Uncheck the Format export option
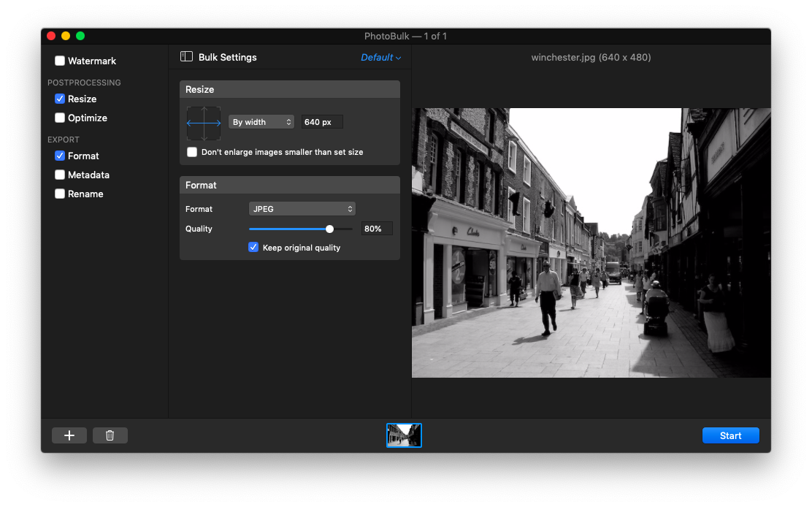This screenshot has width=812, height=507. pyautogui.click(x=60, y=156)
